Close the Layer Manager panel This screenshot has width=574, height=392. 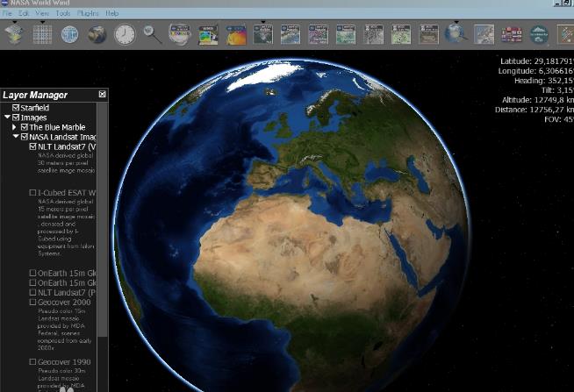103,95
